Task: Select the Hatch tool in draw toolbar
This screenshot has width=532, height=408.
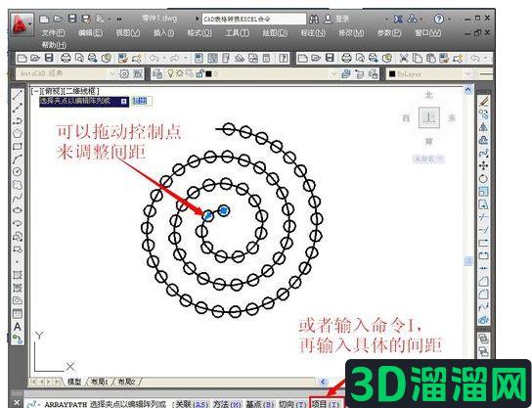Action: pyautogui.click(x=18, y=275)
